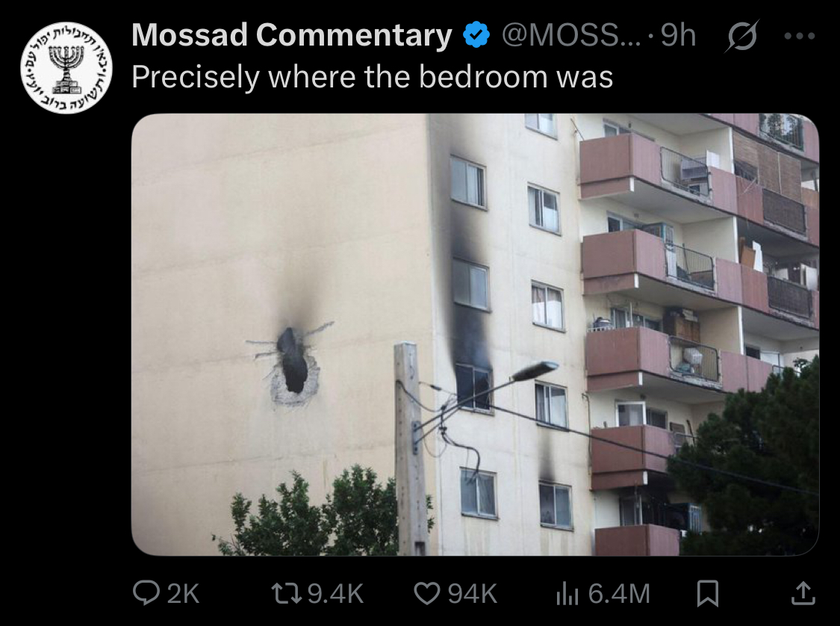This screenshot has width=840, height=626.
Task: Open the 9h timestamp link
Action: point(678,35)
